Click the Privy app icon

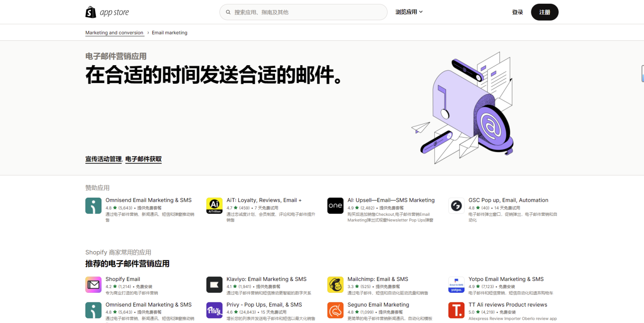pyautogui.click(x=214, y=310)
